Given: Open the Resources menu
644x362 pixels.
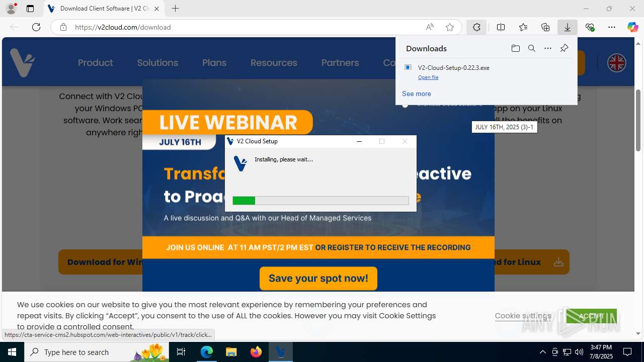Looking at the screenshot, I should (274, 63).
